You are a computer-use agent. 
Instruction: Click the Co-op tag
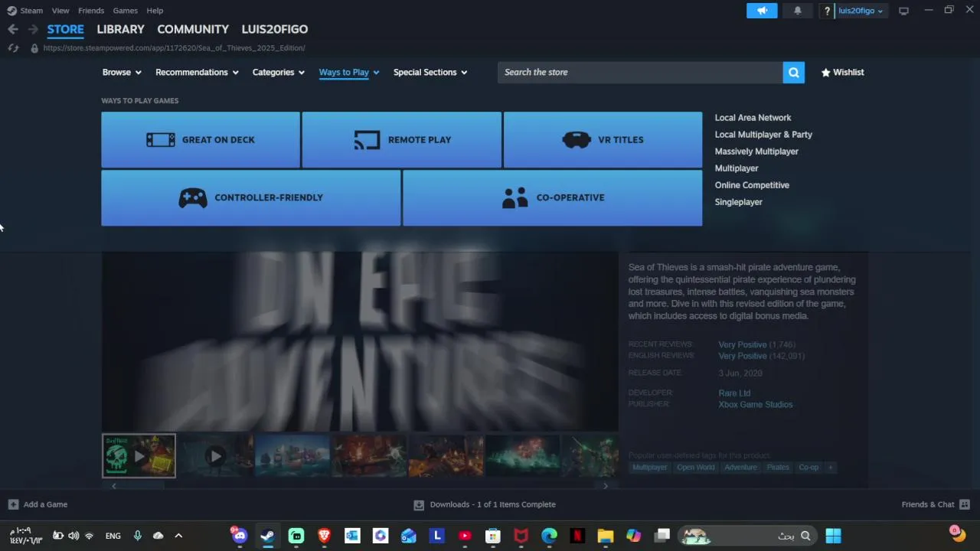pyautogui.click(x=808, y=468)
